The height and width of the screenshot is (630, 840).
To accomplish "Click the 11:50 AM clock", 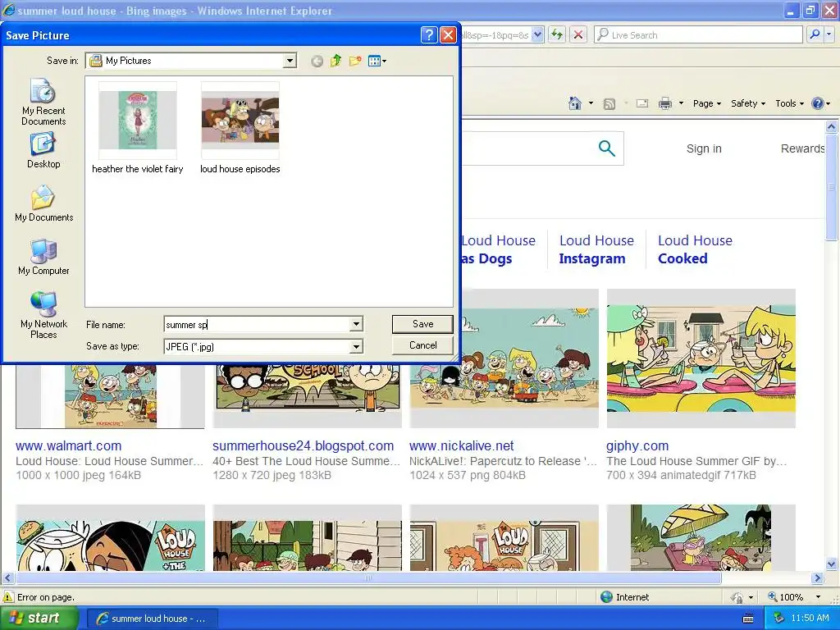I will click(x=810, y=619).
